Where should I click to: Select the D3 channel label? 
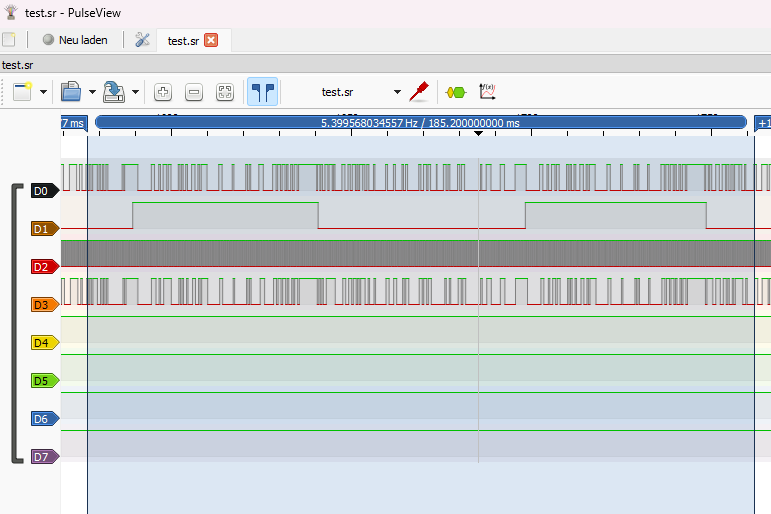point(45,304)
